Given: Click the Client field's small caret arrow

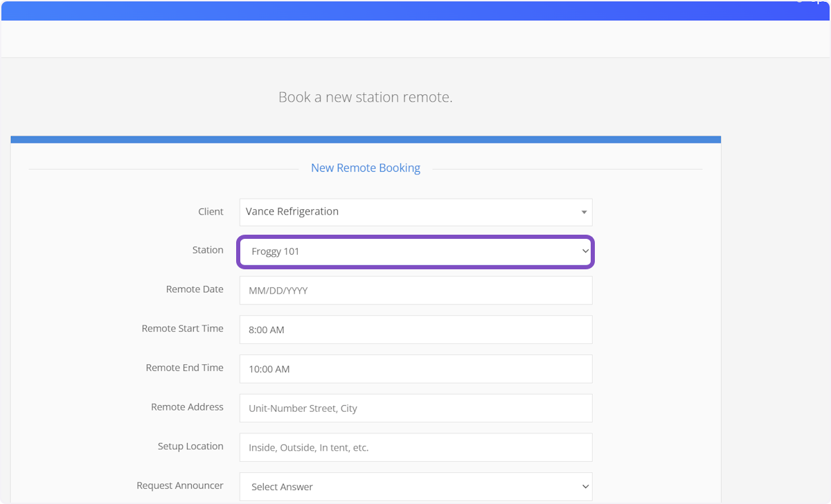Looking at the screenshot, I should pyautogui.click(x=584, y=213).
